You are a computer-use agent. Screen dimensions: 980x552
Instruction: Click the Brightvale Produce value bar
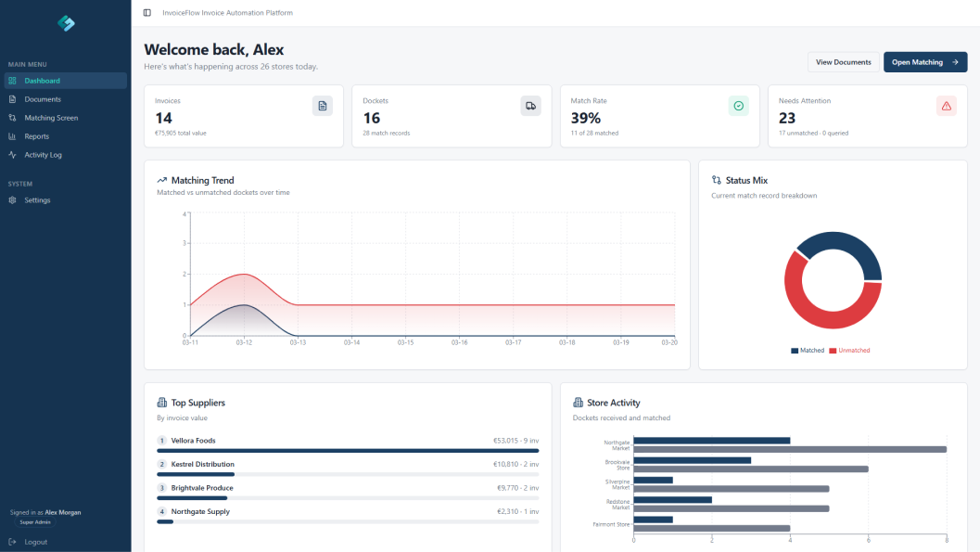point(192,498)
